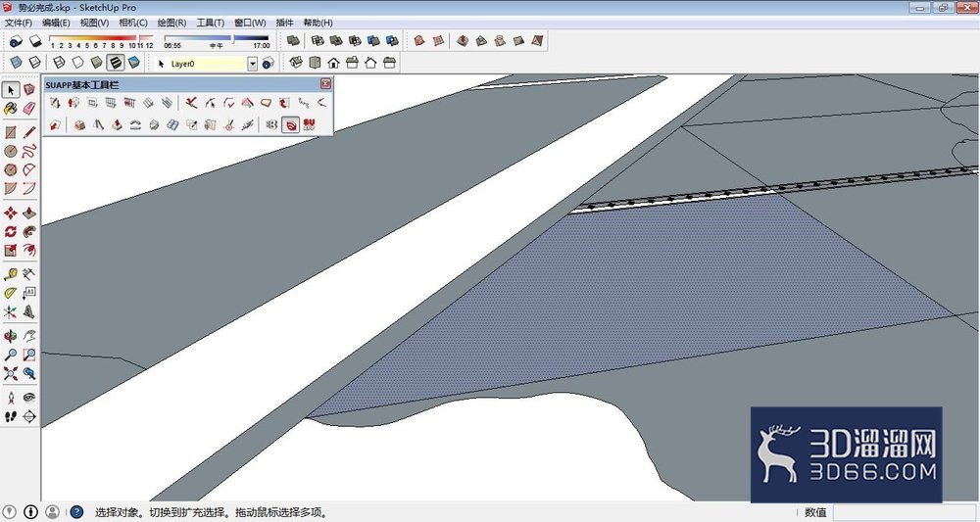The height and width of the screenshot is (522, 980).
Task: Click the blue question mark help icon in status bar
Action: coord(76,512)
